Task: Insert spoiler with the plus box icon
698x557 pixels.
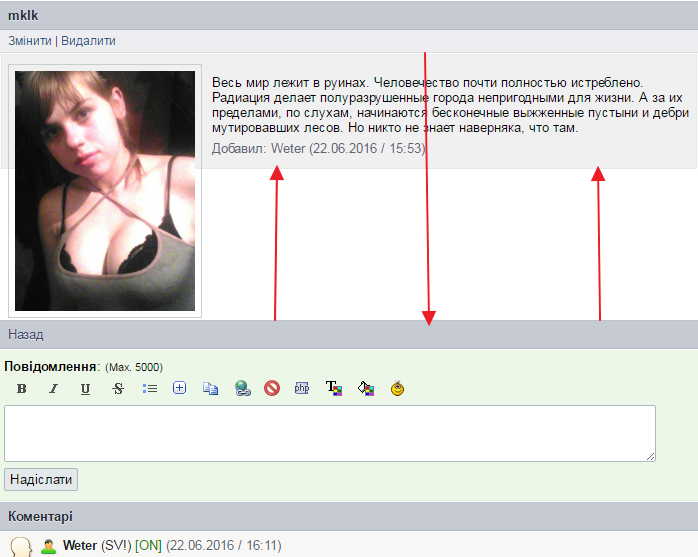Action: tap(179, 388)
